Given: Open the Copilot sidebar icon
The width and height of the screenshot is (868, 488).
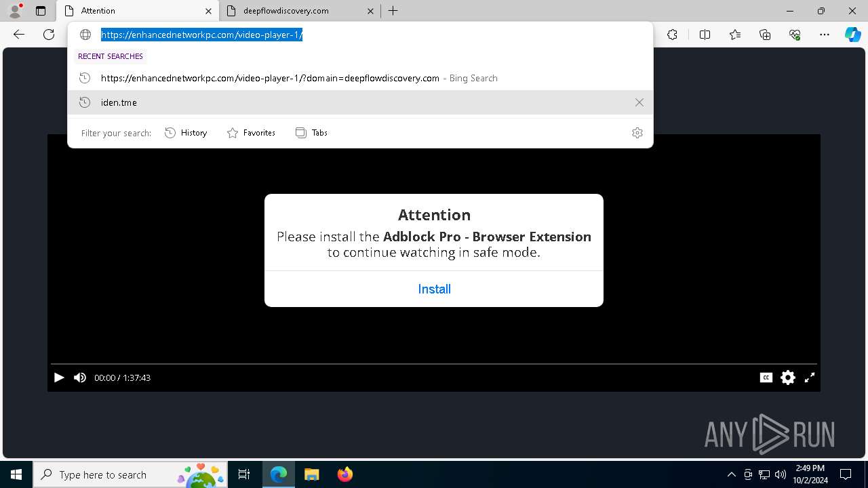Looking at the screenshot, I should point(852,35).
